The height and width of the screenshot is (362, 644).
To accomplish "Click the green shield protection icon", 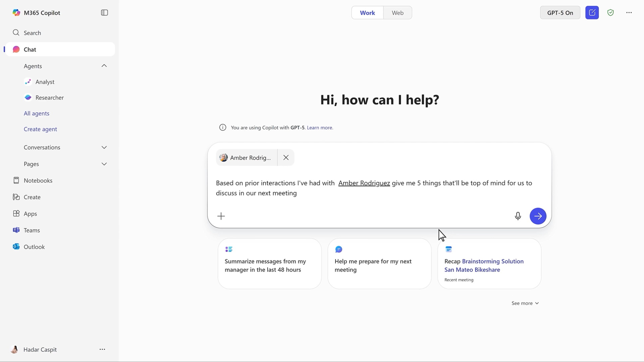I will click(x=610, y=13).
